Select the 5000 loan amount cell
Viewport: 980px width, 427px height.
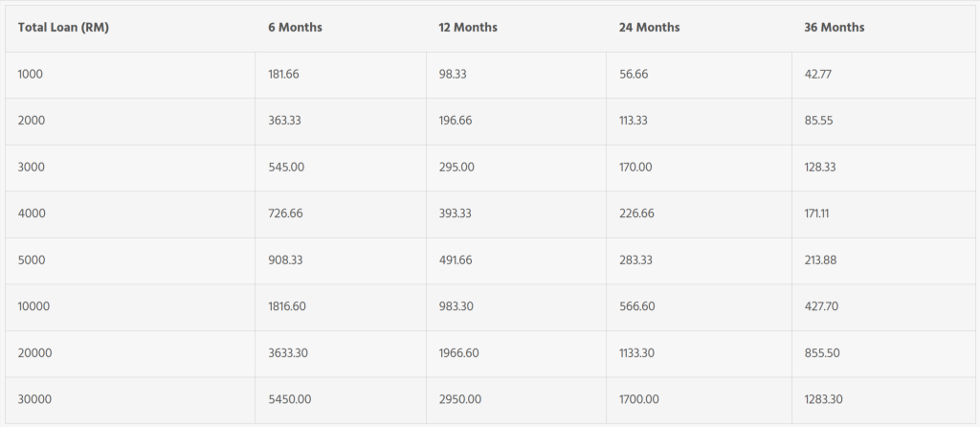[33, 260]
